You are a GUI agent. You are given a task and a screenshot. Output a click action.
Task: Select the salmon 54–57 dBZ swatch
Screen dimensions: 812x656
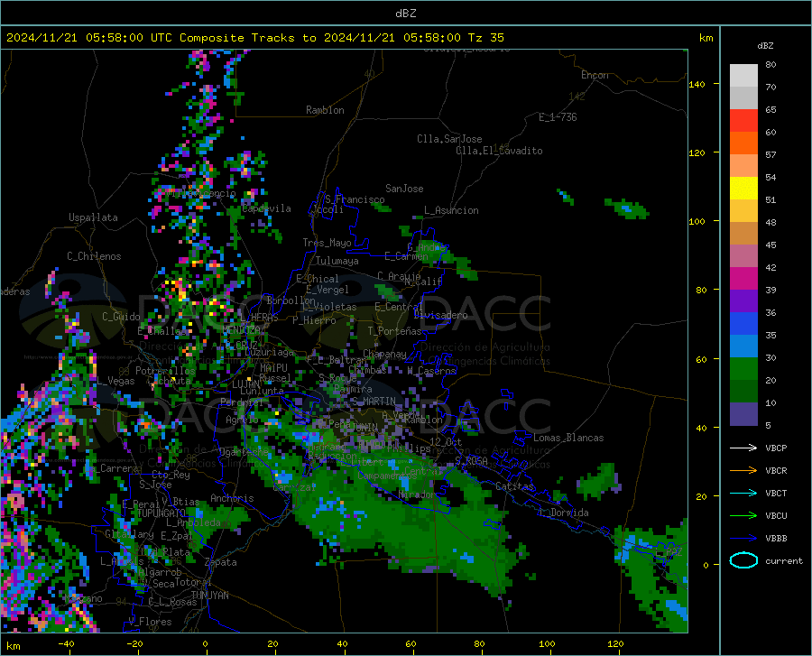(743, 166)
